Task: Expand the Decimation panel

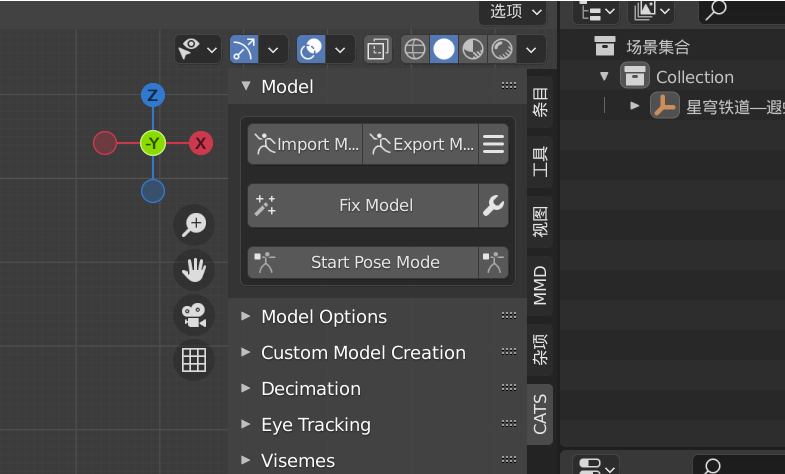Action: click(310, 389)
